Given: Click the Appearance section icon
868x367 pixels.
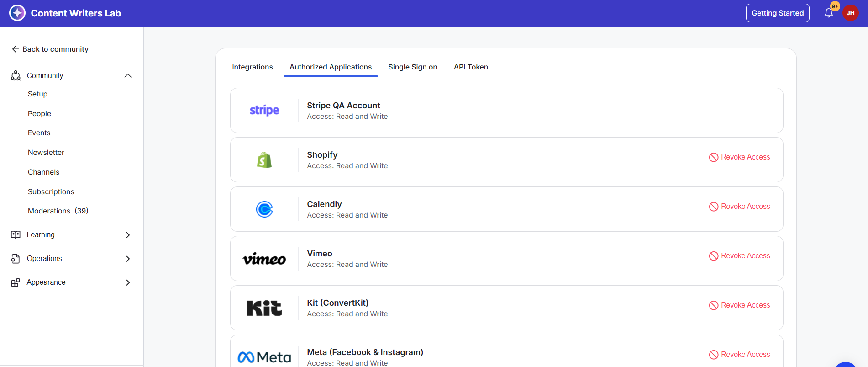Looking at the screenshot, I should coord(16,282).
